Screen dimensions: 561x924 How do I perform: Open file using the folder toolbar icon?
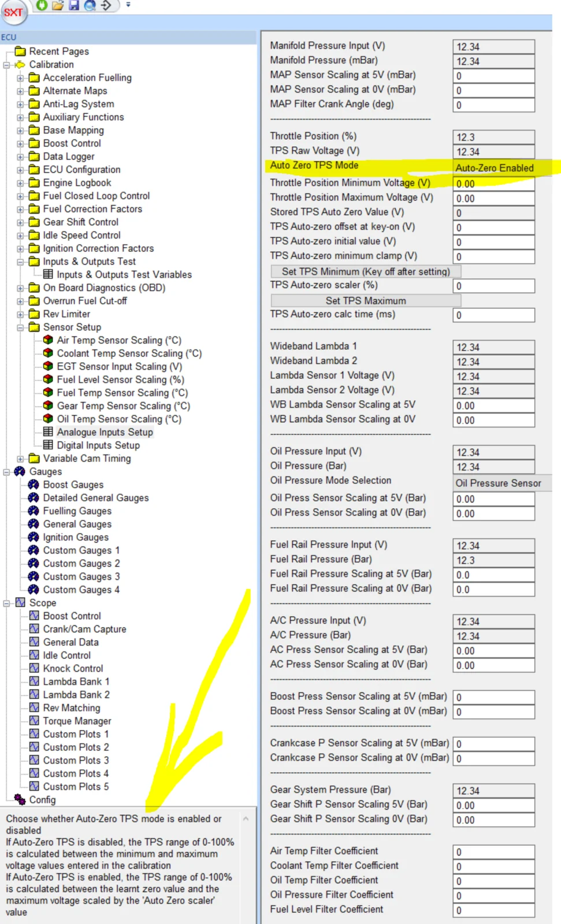pyautogui.click(x=58, y=5)
